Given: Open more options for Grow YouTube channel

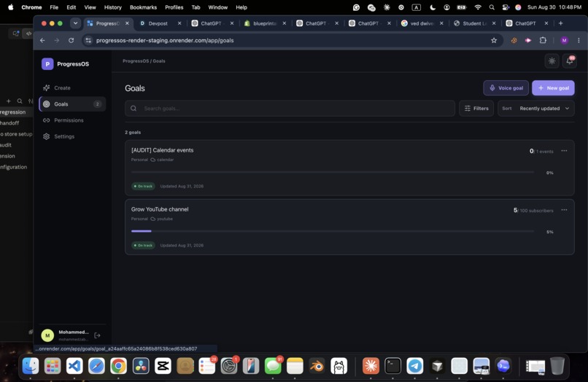Looking at the screenshot, I should tap(564, 210).
